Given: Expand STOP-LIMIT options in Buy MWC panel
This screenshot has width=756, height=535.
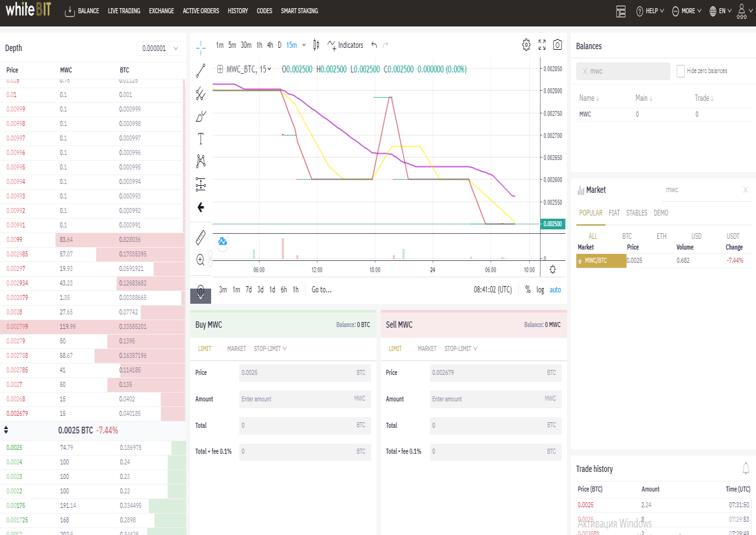Looking at the screenshot, I should click(270, 348).
